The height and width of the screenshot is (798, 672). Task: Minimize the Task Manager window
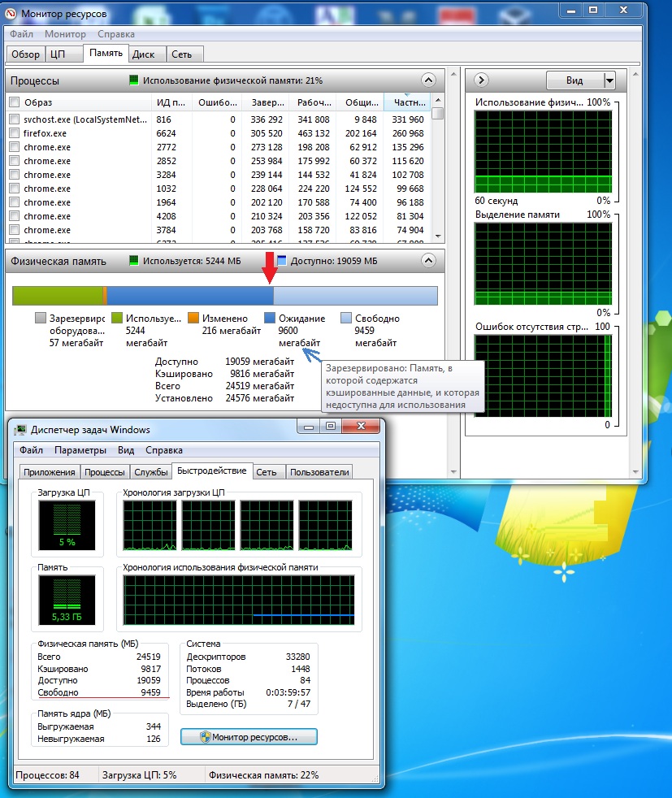click(310, 427)
